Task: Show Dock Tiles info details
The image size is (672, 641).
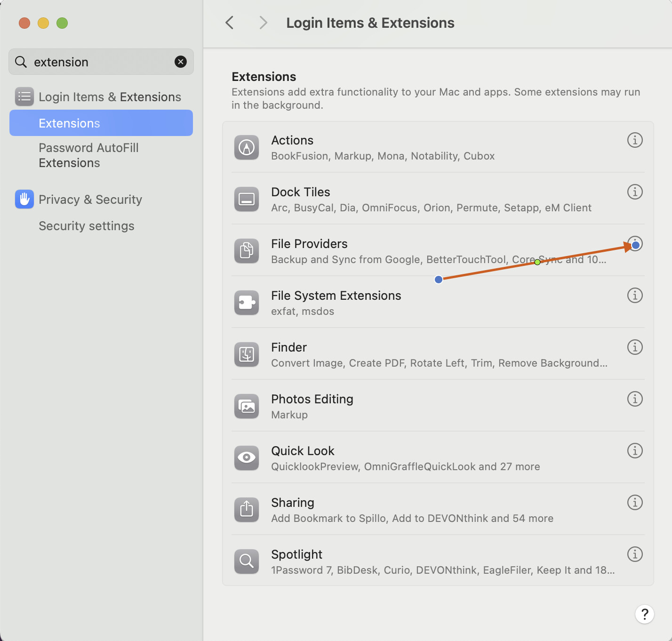Action: click(x=635, y=192)
